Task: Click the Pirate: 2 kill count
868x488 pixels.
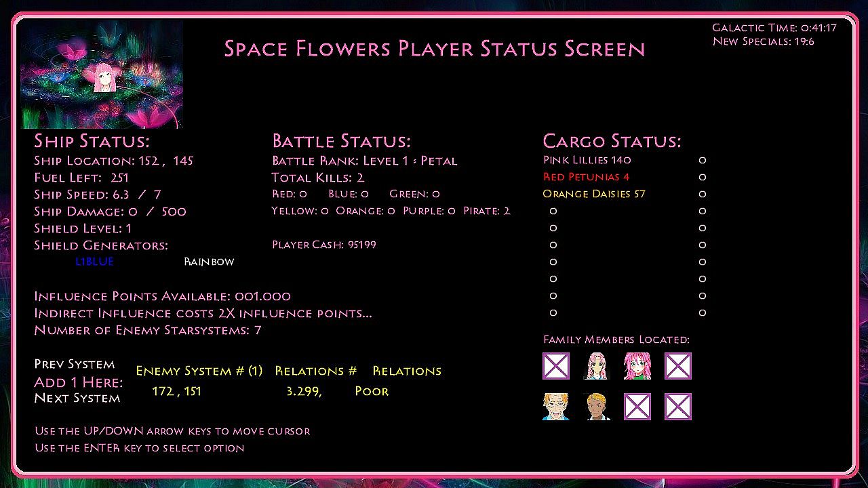Action: coord(487,211)
